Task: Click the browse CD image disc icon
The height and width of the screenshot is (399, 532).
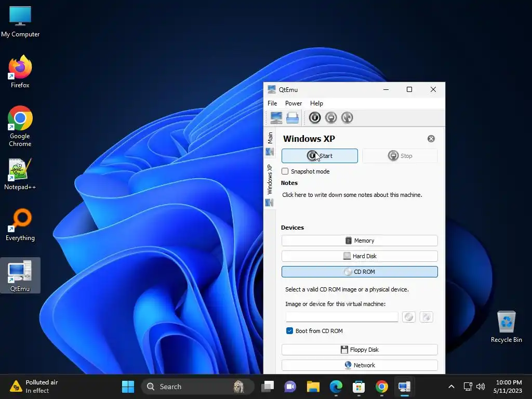Action: click(409, 317)
